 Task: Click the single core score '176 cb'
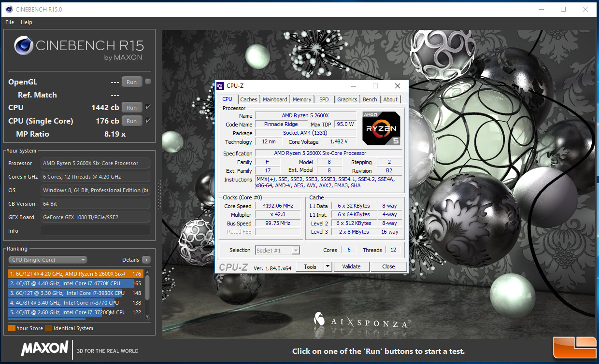107,121
